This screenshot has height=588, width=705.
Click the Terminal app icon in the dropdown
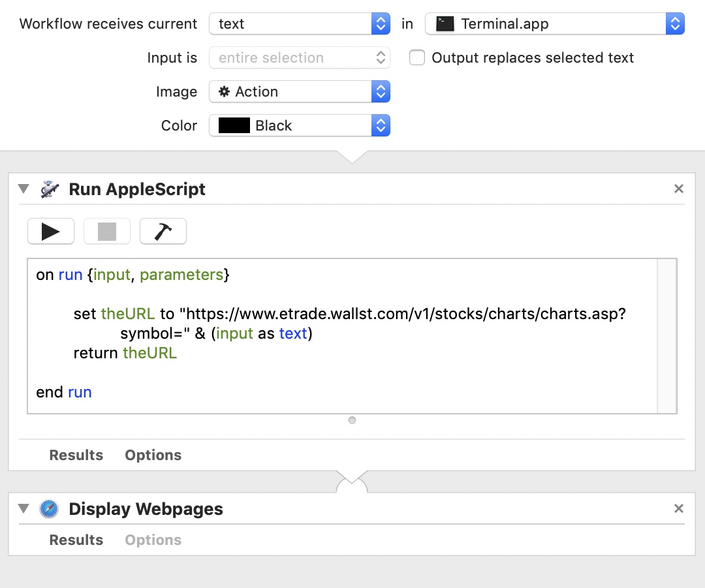coord(445,24)
